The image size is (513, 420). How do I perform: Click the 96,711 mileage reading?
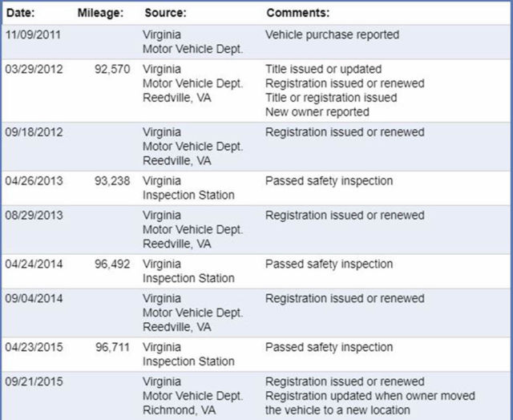[112, 347]
